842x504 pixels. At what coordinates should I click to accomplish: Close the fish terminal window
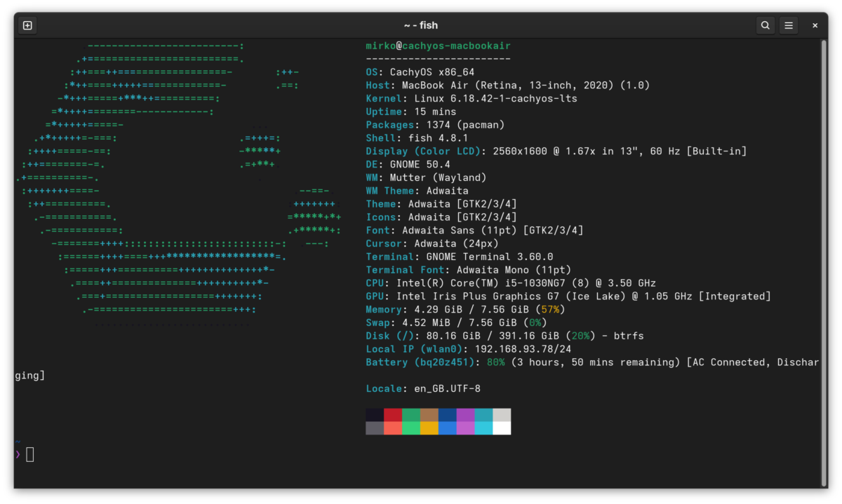pos(815,25)
